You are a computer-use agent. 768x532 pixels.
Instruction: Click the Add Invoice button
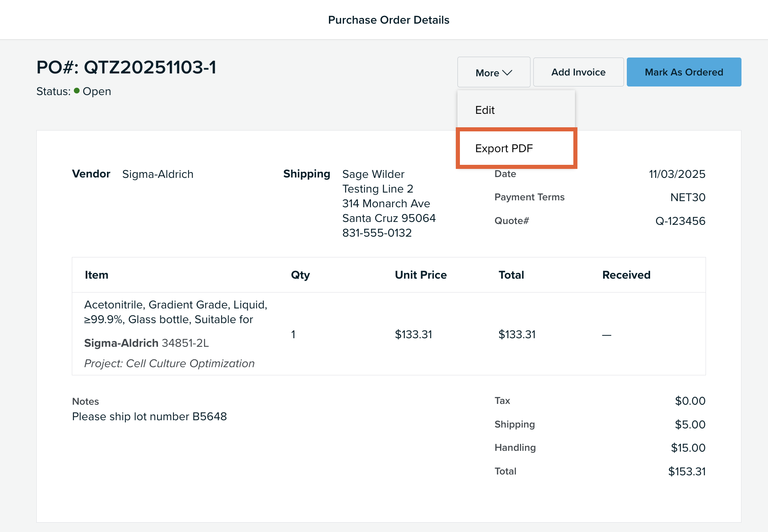pos(578,72)
